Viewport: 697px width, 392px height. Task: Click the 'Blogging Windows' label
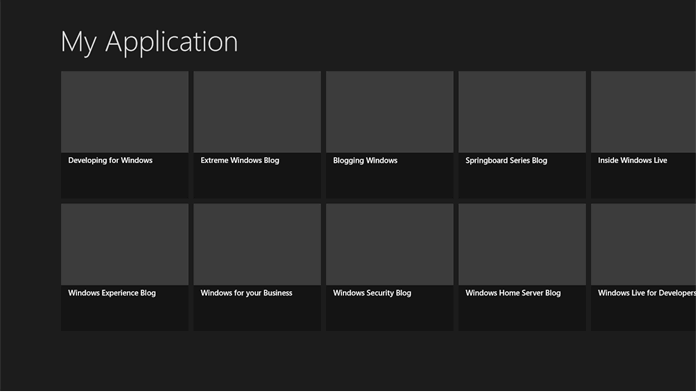[x=365, y=160]
